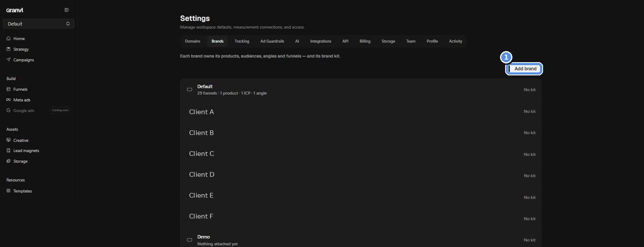Click the Templates grid icon
The height and width of the screenshot is (247, 644).
tap(9, 191)
